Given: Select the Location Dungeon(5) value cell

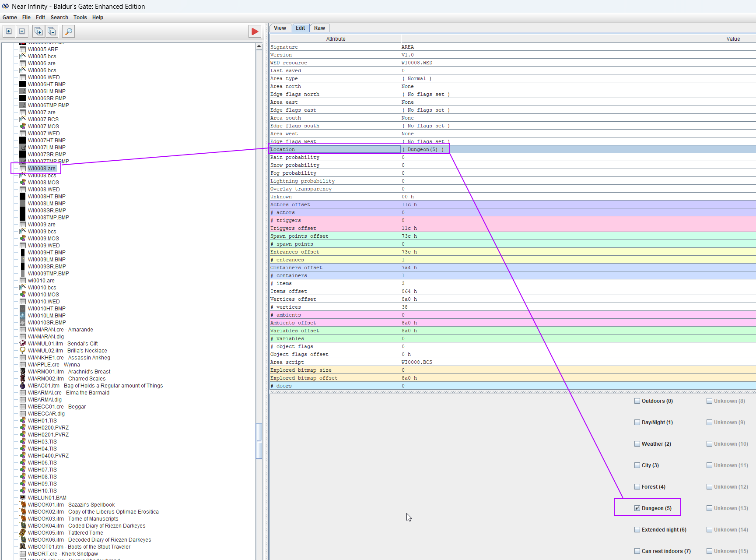Looking at the screenshot, I should pos(578,149).
